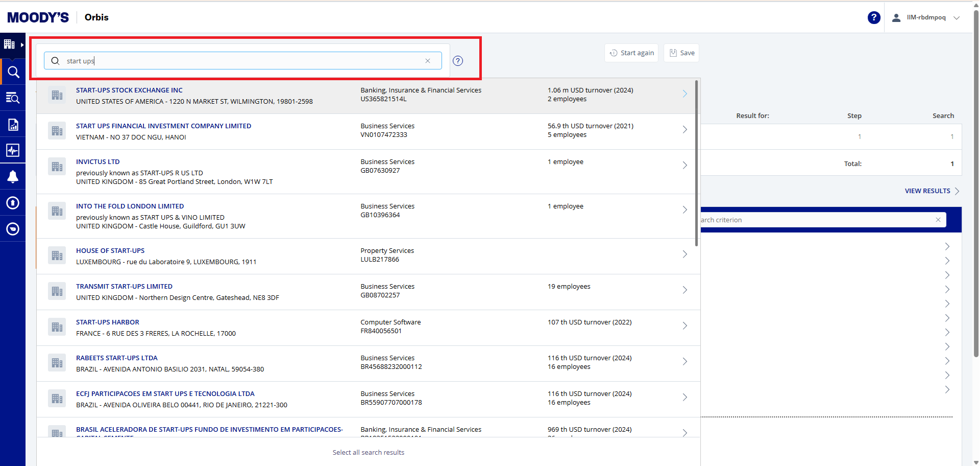Click the upload arrow circle icon in sidebar
980x466 pixels.
click(x=13, y=203)
